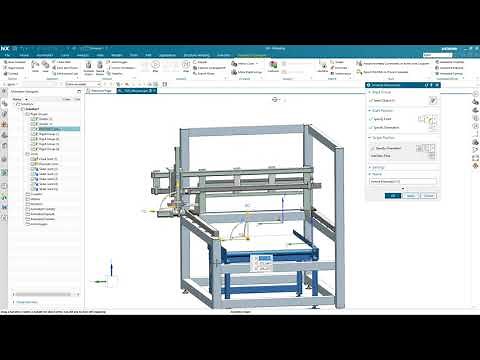
Task: Select the active blue model document tab
Action: point(137,91)
